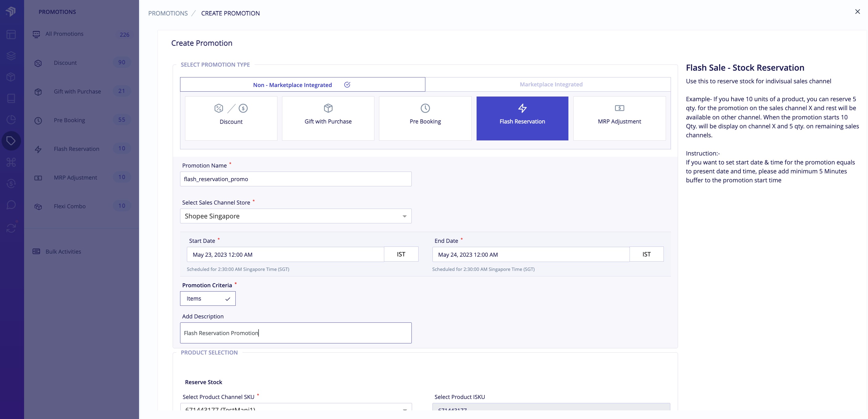Click the clock icon on the Pre Booking card

coord(425,108)
